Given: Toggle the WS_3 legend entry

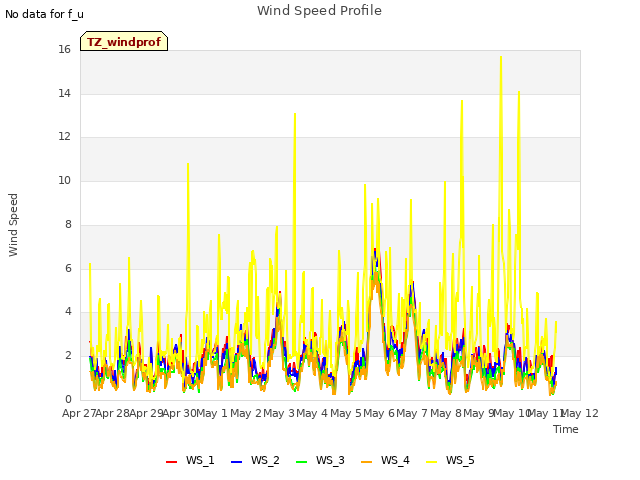Looking at the screenshot, I should [320, 460].
